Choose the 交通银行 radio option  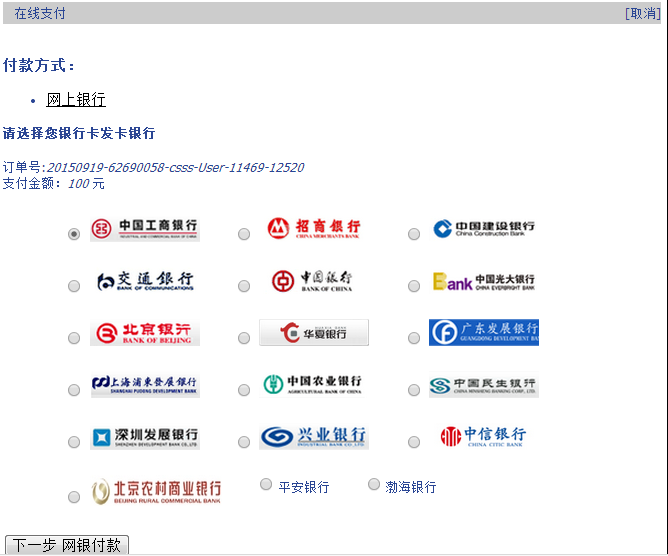pos(74,286)
